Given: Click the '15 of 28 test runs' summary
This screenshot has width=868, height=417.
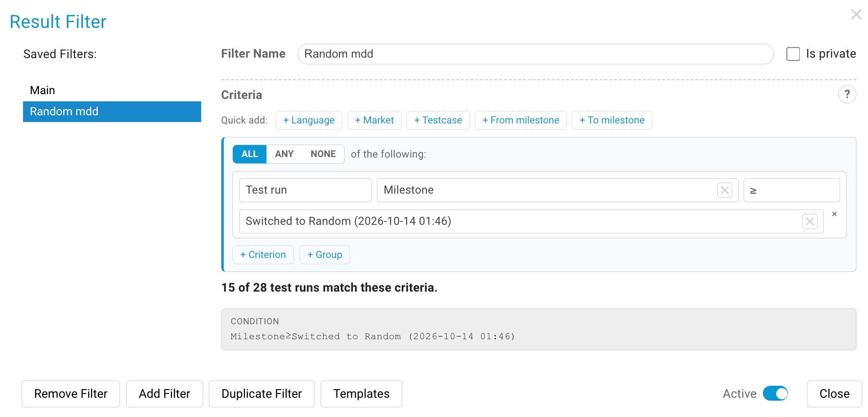Looking at the screenshot, I should click(329, 287).
